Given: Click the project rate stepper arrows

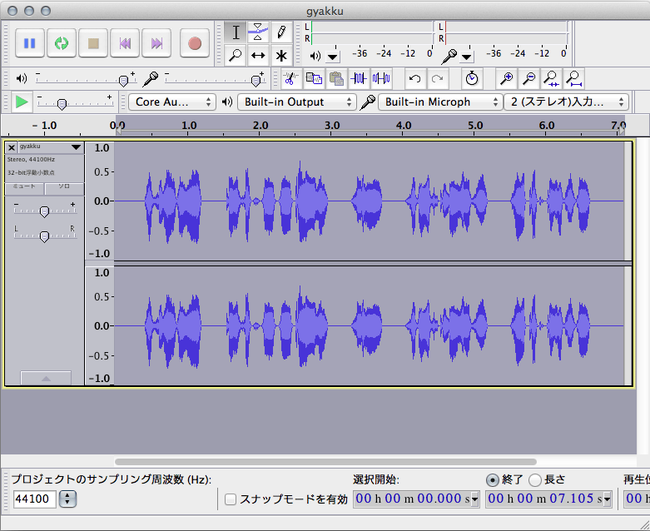Looking at the screenshot, I should coord(68,499).
